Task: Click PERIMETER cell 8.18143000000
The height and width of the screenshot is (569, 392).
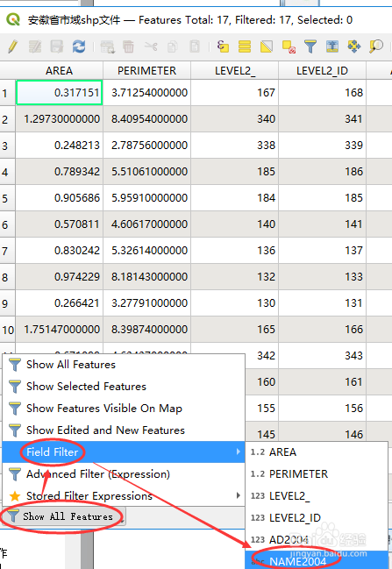Action: (147, 277)
